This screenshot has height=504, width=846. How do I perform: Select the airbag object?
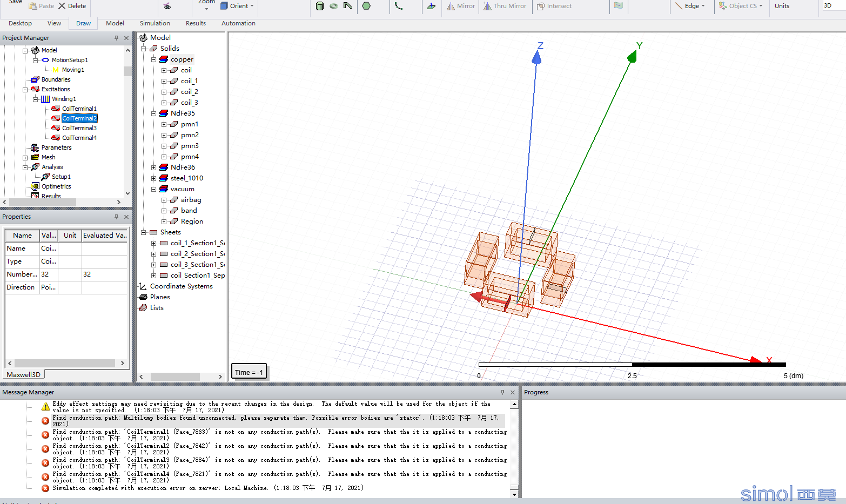(191, 200)
